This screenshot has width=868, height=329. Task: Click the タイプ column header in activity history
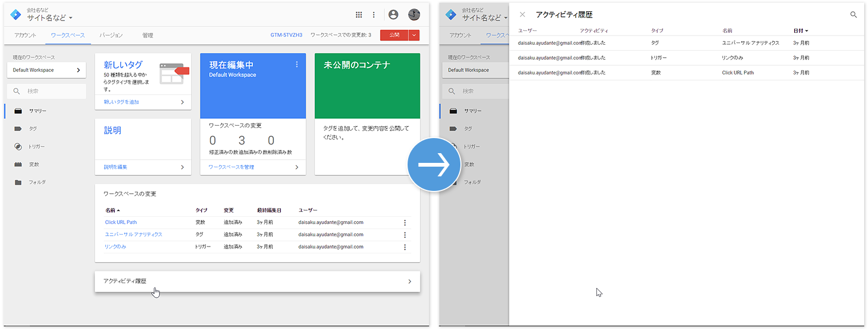(657, 31)
